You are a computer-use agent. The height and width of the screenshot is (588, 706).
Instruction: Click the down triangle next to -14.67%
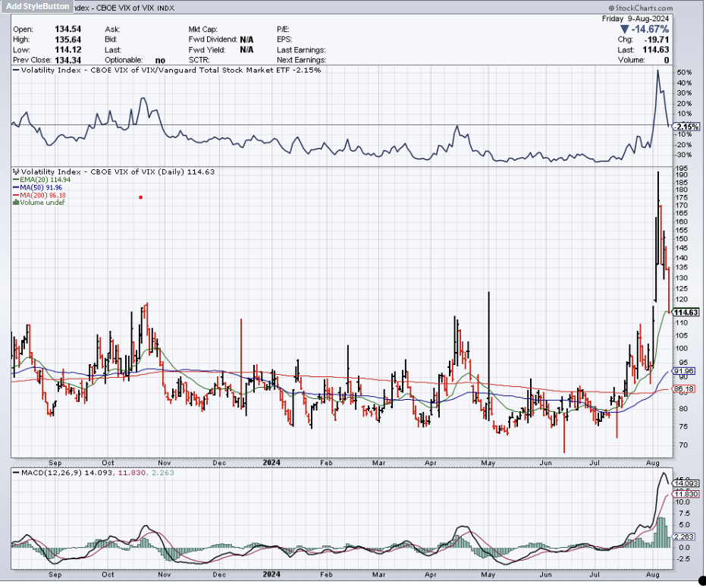pyautogui.click(x=623, y=30)
